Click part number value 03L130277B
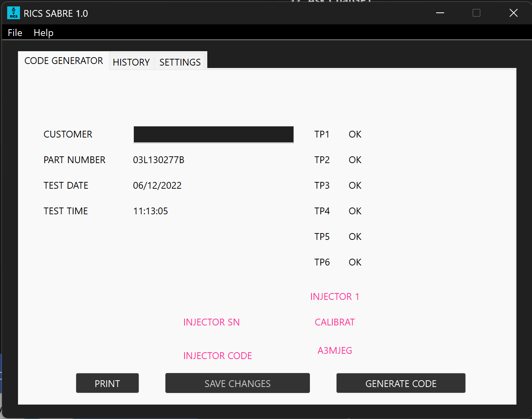 (159, 160)
